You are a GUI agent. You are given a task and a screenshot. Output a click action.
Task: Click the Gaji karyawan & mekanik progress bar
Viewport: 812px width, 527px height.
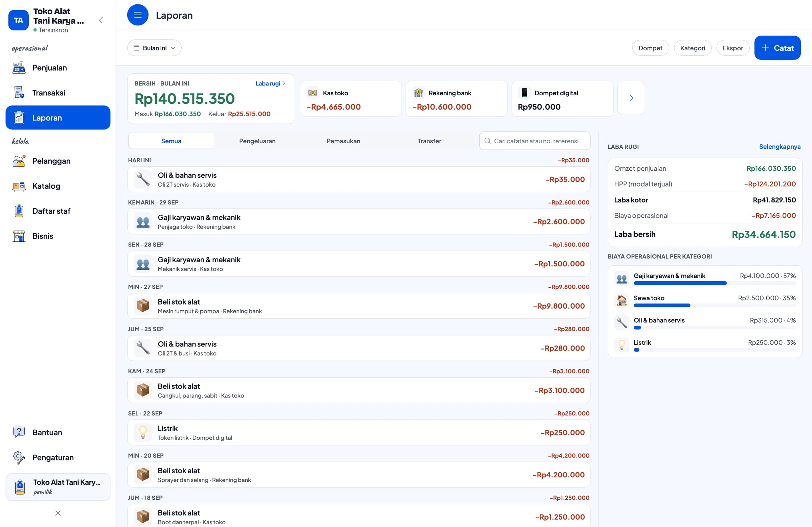(715, 283)
